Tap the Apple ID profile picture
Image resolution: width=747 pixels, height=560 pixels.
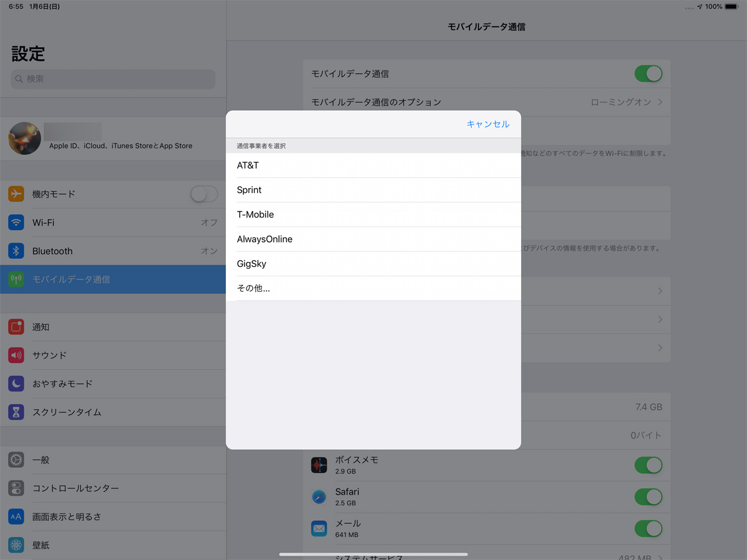[25, 138]
